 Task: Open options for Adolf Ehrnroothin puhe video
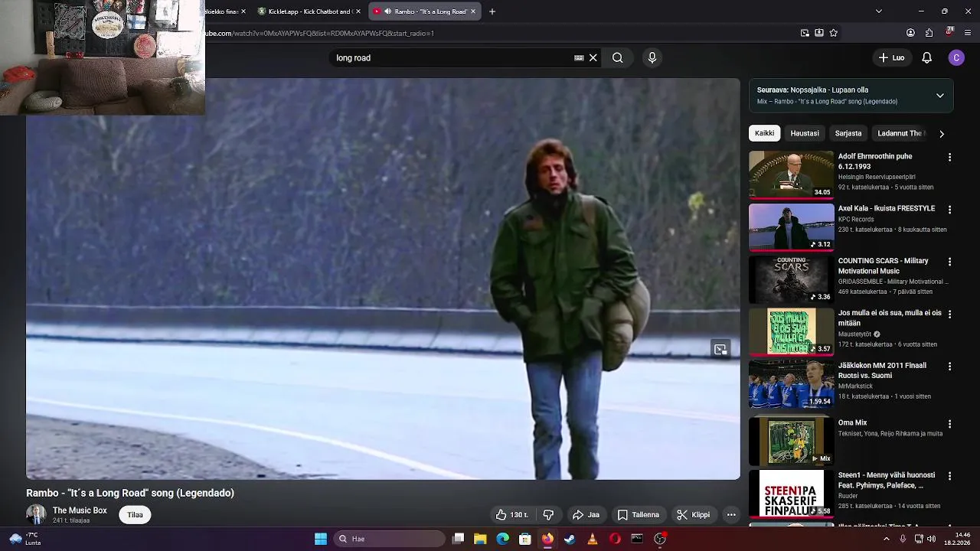click(x=949, y=157)
